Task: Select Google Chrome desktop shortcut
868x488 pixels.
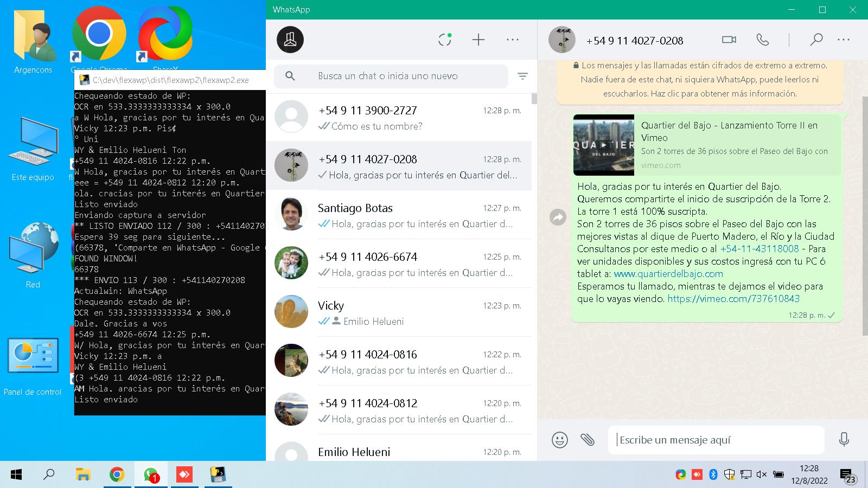Action: (x=99, y=38)
